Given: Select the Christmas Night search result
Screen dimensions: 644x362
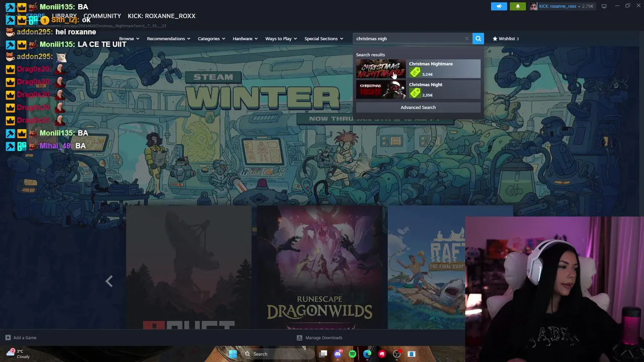Looking at the screenshot, I should [x=418, y=89].
